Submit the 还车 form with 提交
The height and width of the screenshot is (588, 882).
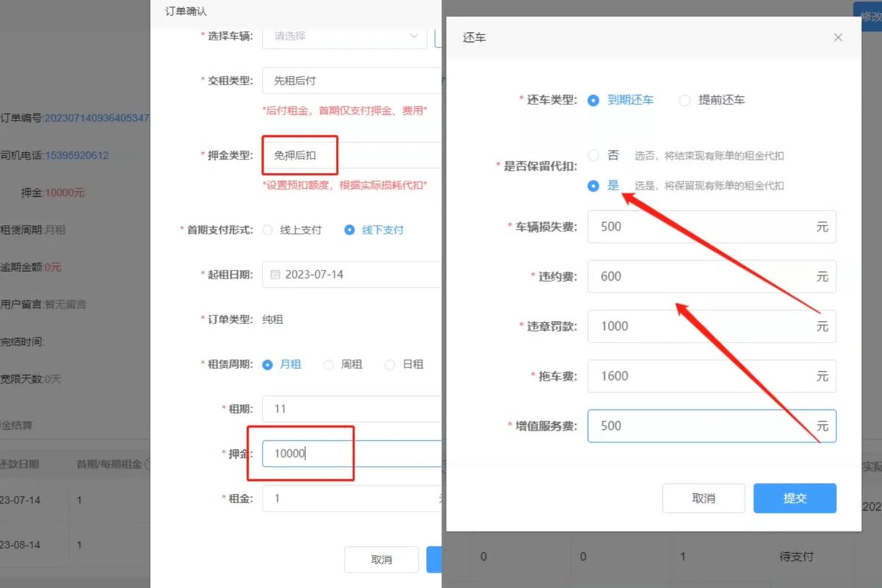pos(795,498)
